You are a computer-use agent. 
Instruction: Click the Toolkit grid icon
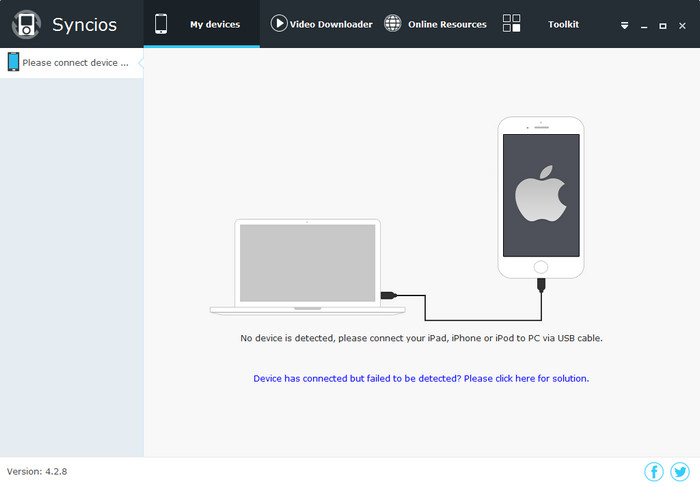[511, 24]
